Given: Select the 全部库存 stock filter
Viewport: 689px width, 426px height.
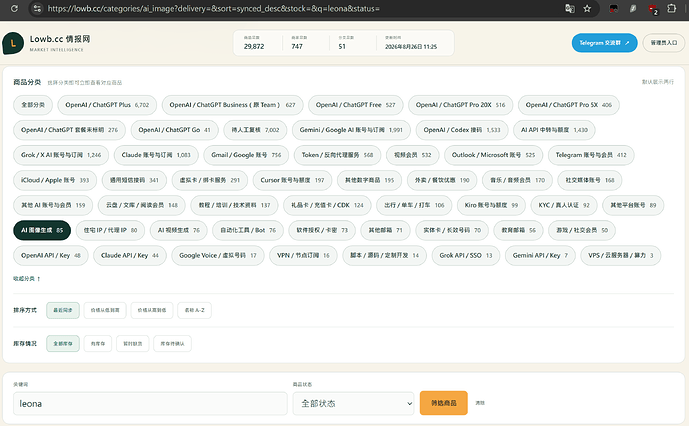Looking at the screenshot, I should pos(63,344).
